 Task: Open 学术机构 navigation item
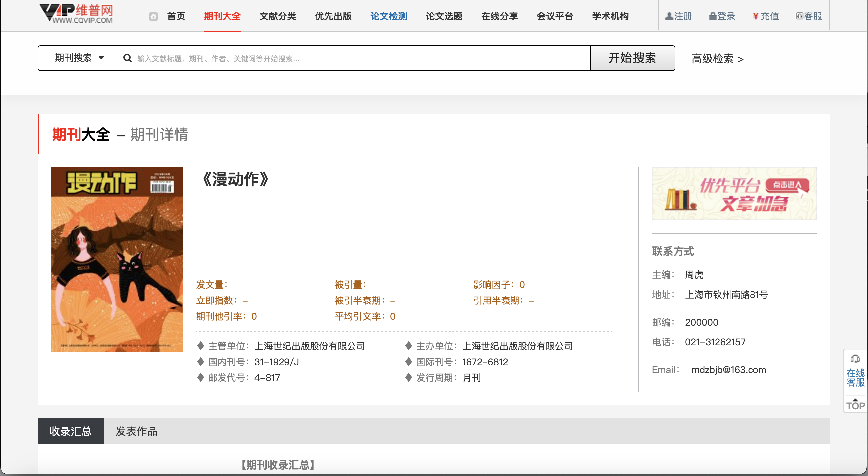point(610,16)
